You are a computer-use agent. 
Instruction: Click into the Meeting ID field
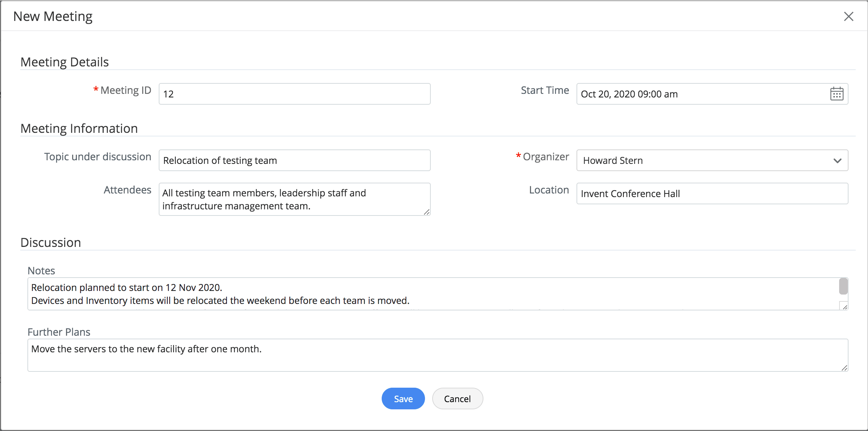tap(294, 94)
